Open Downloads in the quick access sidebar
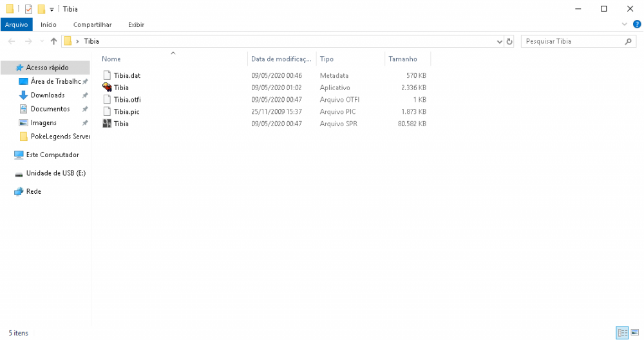The width and height of the screenshot is (644, 340). [x=48, y=95]
